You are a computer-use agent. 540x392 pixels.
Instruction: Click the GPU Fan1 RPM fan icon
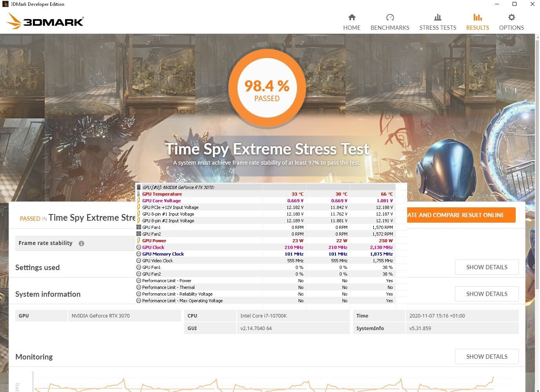coord(139,227)
